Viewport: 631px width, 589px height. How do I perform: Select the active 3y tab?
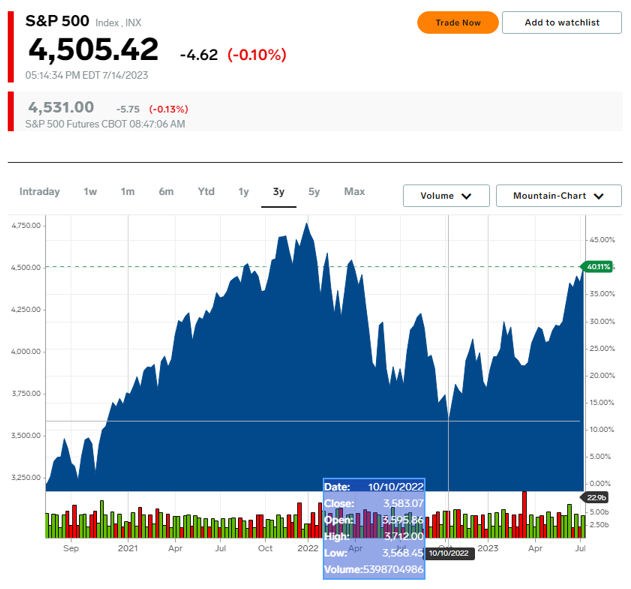[x=278, y=192]
